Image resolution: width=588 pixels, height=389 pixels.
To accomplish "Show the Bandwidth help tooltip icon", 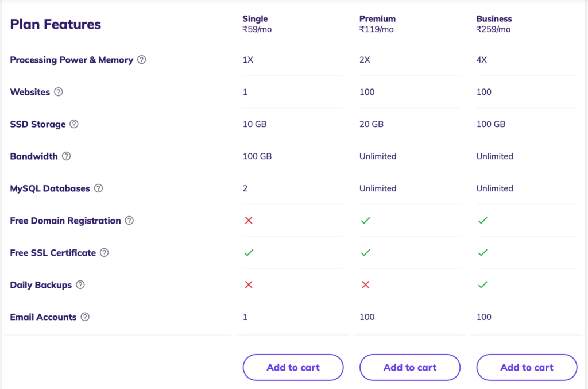I will pyautogui.click(x=66, y=156).
